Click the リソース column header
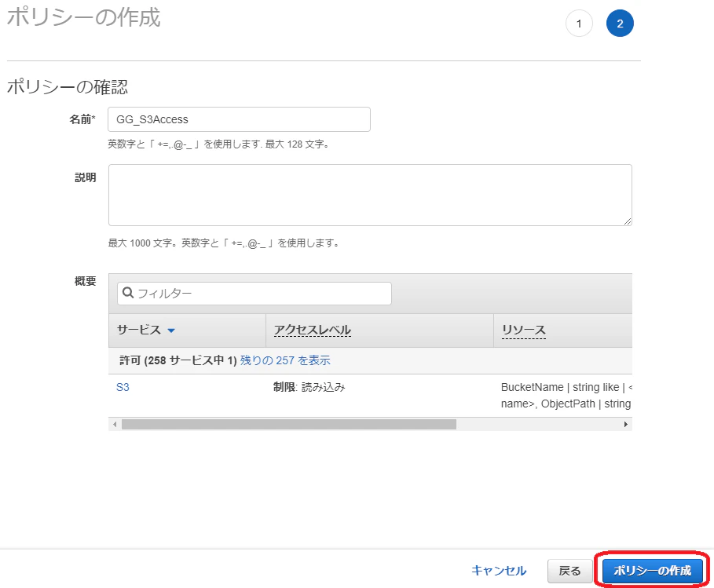 coord(524,330)
